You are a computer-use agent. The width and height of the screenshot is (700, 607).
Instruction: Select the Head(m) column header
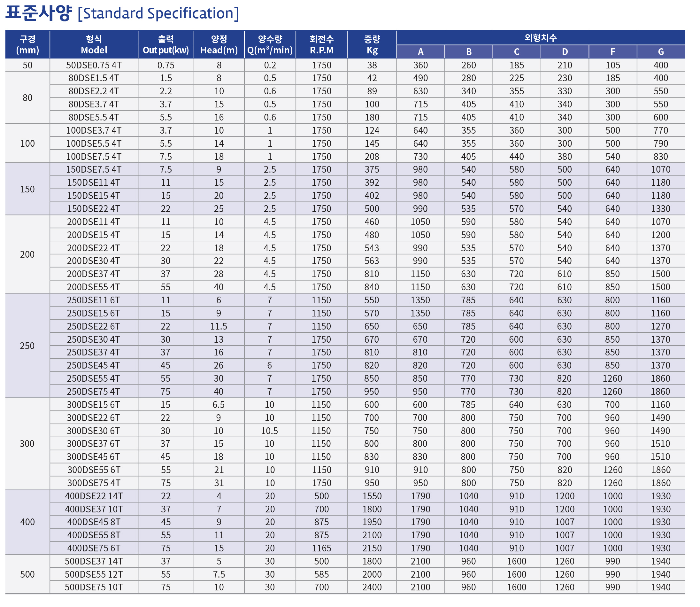coord(219,45)
